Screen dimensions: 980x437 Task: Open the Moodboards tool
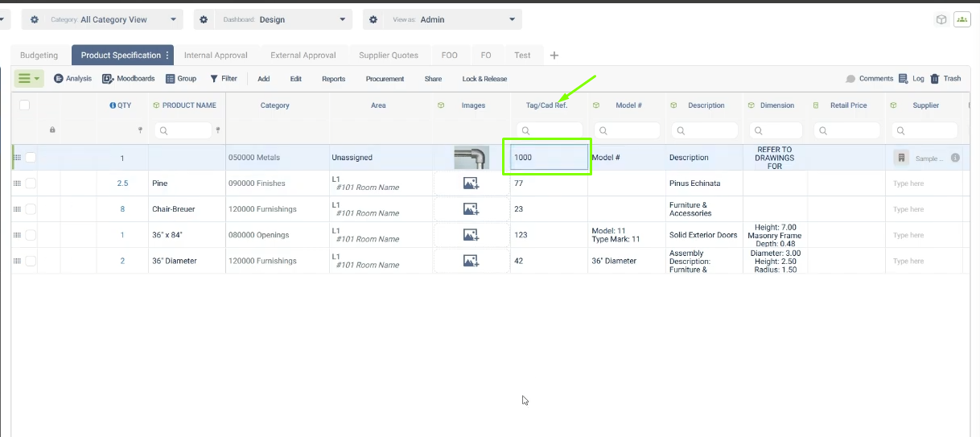(x=129, y=79)
